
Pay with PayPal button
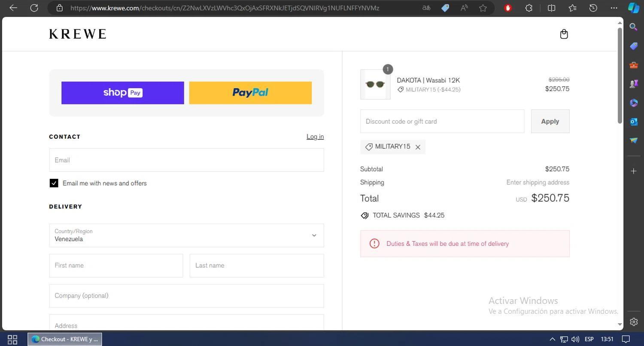point(250,93)
